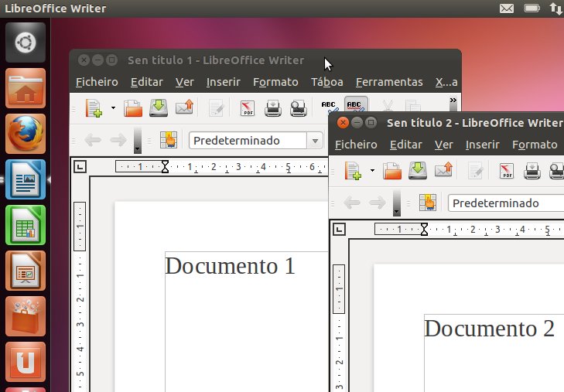
Task: Open the toolbar options arrow beside the navigation arrows in Sen título 1
Action: pyautogui.click(x=138, y=141)
